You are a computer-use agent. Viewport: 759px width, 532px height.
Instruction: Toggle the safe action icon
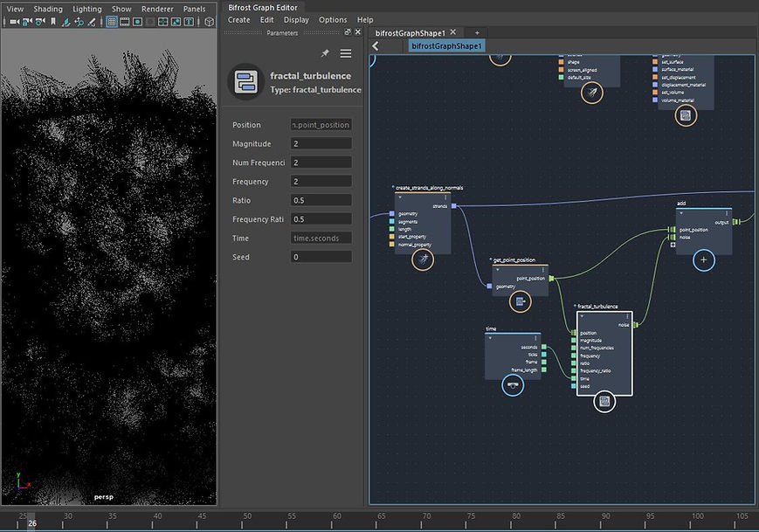click(176, 22)
